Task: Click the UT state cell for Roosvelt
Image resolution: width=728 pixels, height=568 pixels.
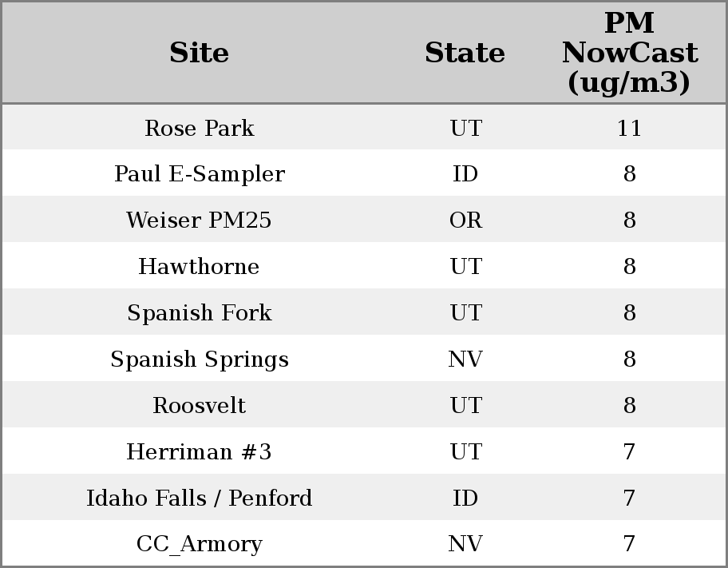Action: coord(465,406)
